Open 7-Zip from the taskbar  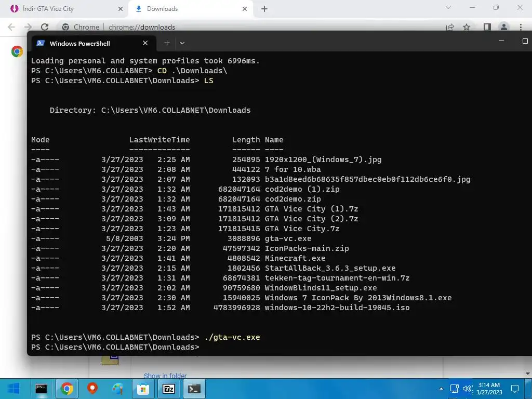tap(169, 389)
